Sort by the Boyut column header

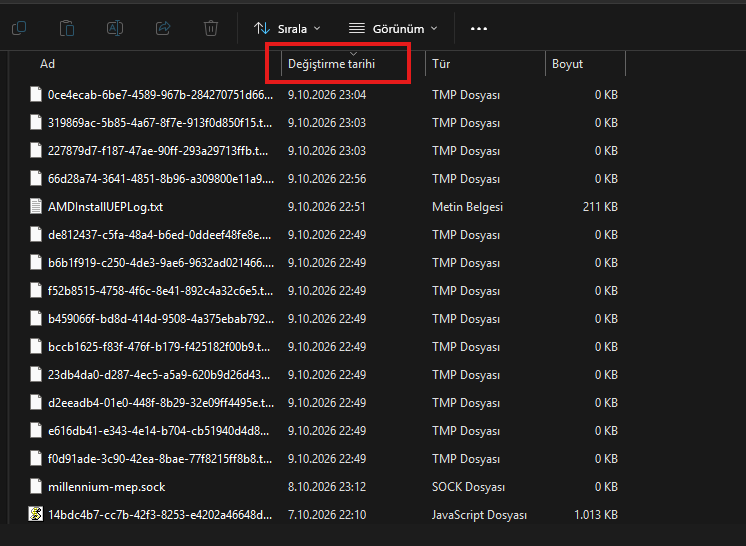pos(567,64)
